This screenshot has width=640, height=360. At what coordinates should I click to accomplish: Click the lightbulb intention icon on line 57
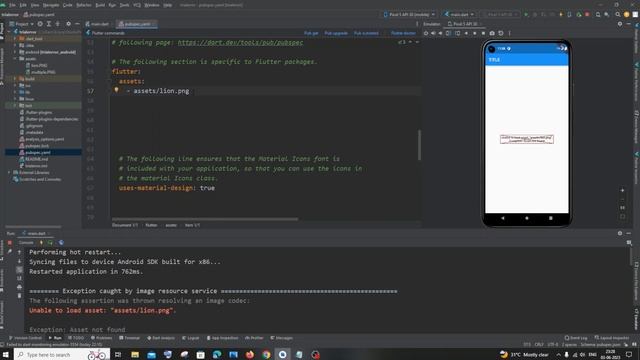[116, 90]
